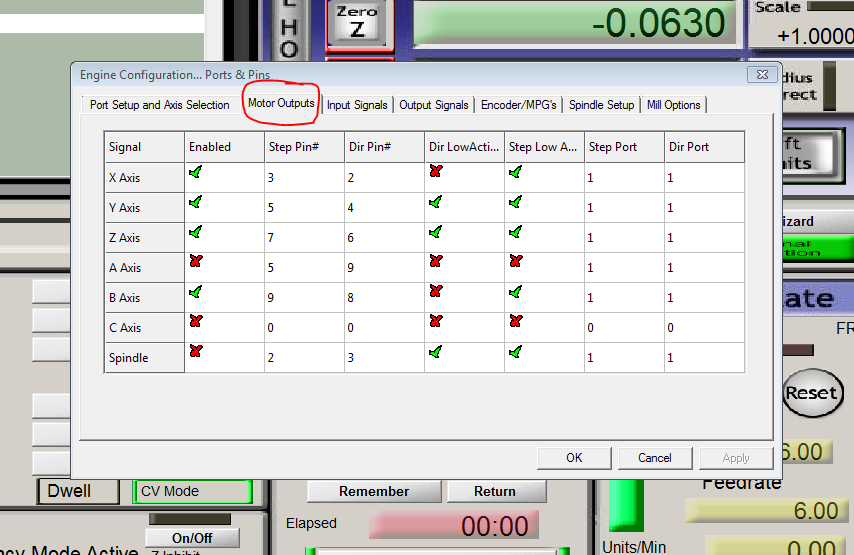Open Port Setup and Axis Selection tab
Screen dimensions: 854x555
click(160, 105)
